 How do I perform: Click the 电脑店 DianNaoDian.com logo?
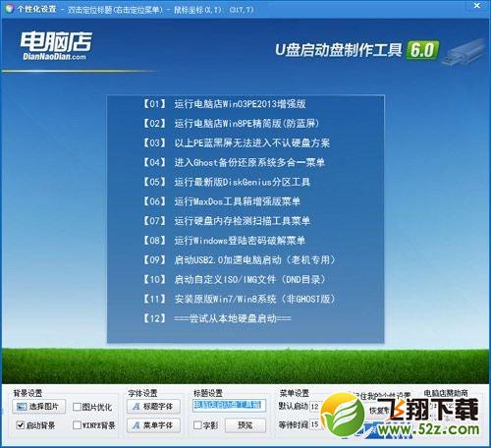click(56, 46)
